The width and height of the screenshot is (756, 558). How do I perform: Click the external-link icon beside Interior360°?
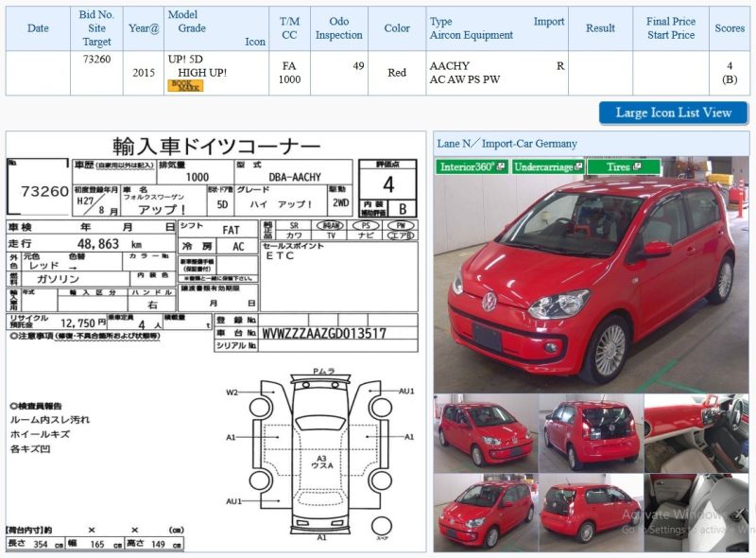(x=501, y=166)
